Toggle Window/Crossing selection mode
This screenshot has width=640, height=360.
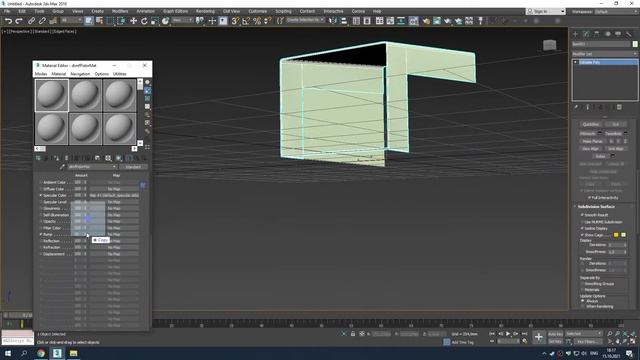[x=121, y=20]
